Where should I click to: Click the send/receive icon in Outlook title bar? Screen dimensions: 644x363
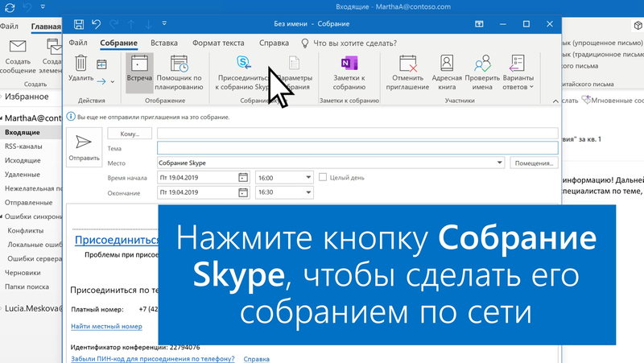pos(10,7)
